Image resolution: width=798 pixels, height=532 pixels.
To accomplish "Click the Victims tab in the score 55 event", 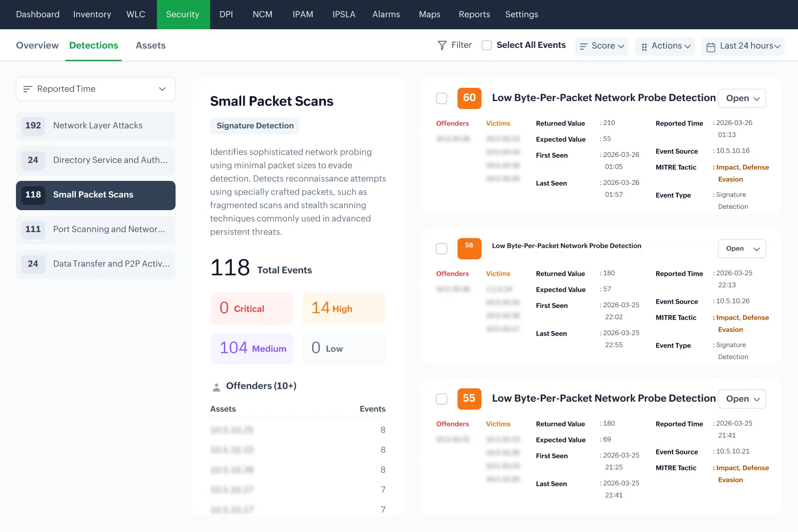I will (x=498, y=424).
